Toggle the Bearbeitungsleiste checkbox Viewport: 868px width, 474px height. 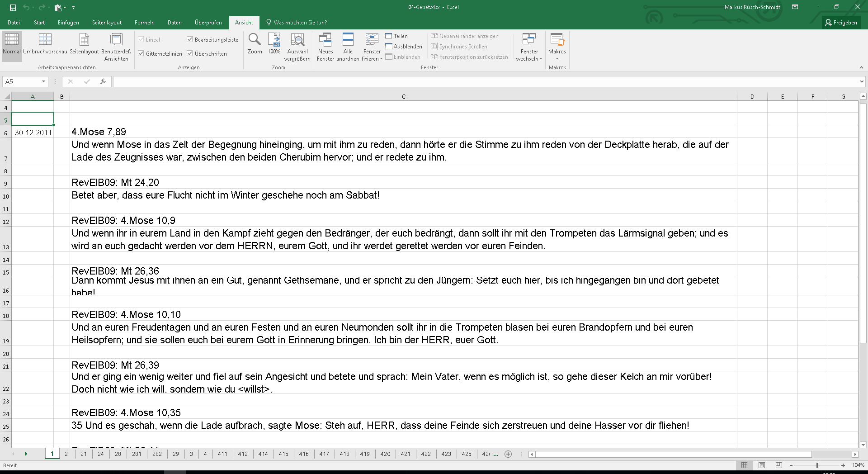190,39
